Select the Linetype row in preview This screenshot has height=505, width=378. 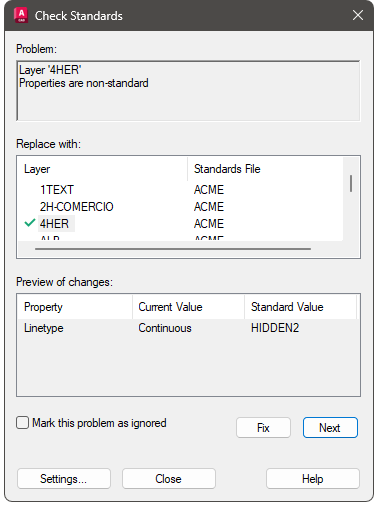click(188, 328)
